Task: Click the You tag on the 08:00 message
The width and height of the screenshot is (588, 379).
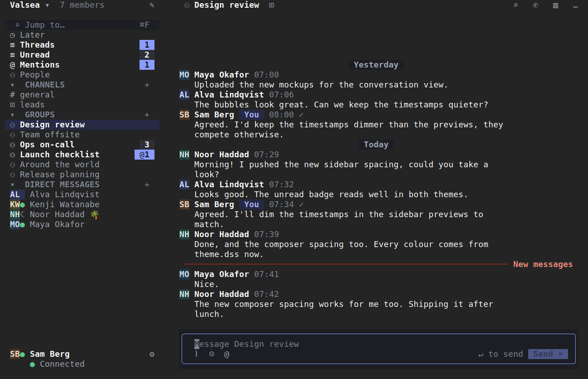Action: [251, 115]
